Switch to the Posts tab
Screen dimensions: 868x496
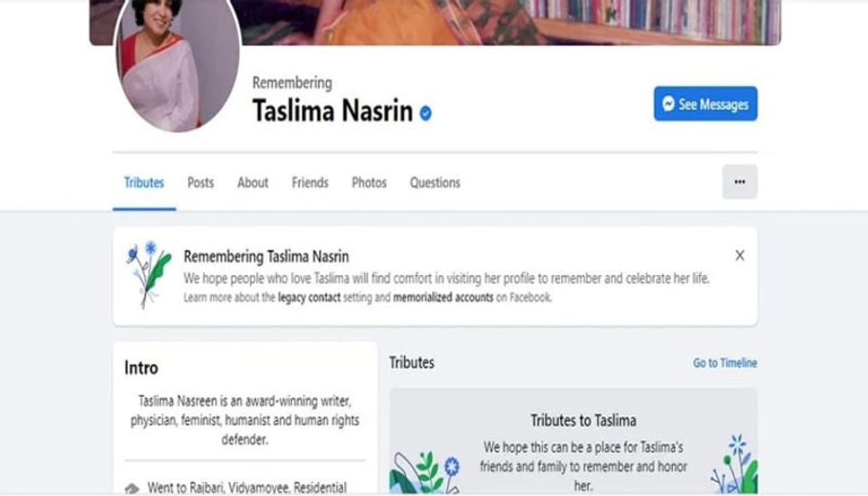click(x=201, y=183)
